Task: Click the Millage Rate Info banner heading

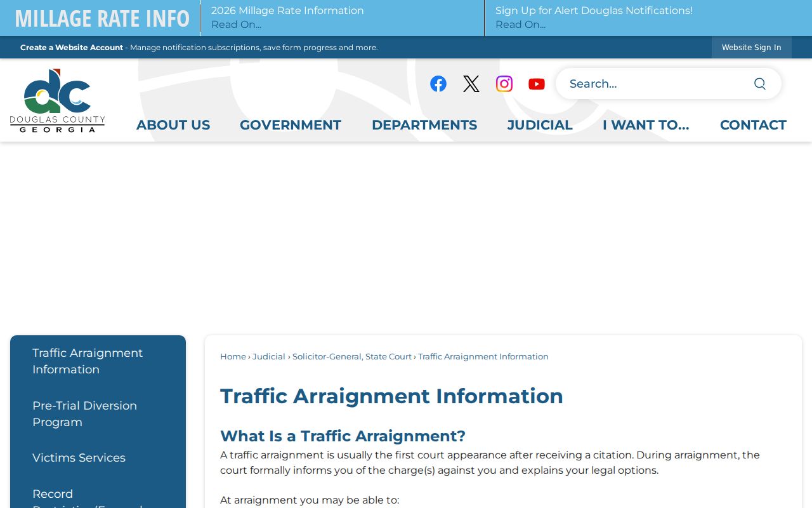Action: 102,18
